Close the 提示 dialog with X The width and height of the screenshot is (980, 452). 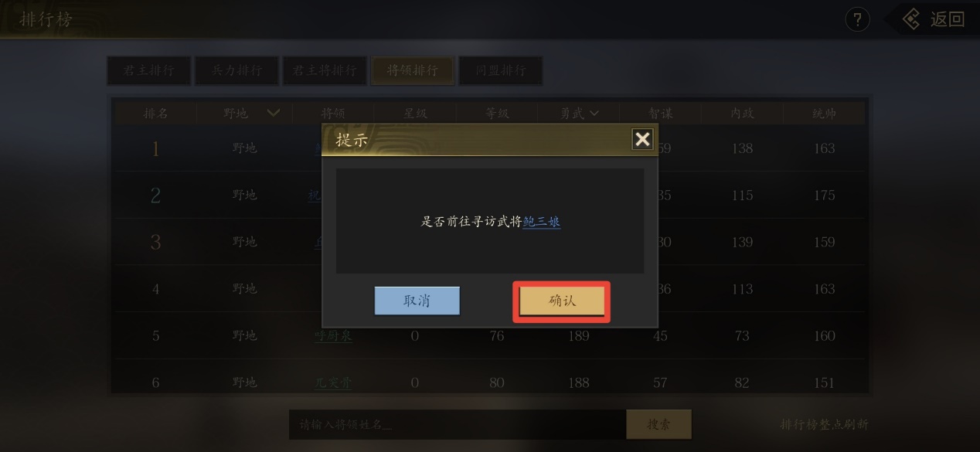coord(642,139)
